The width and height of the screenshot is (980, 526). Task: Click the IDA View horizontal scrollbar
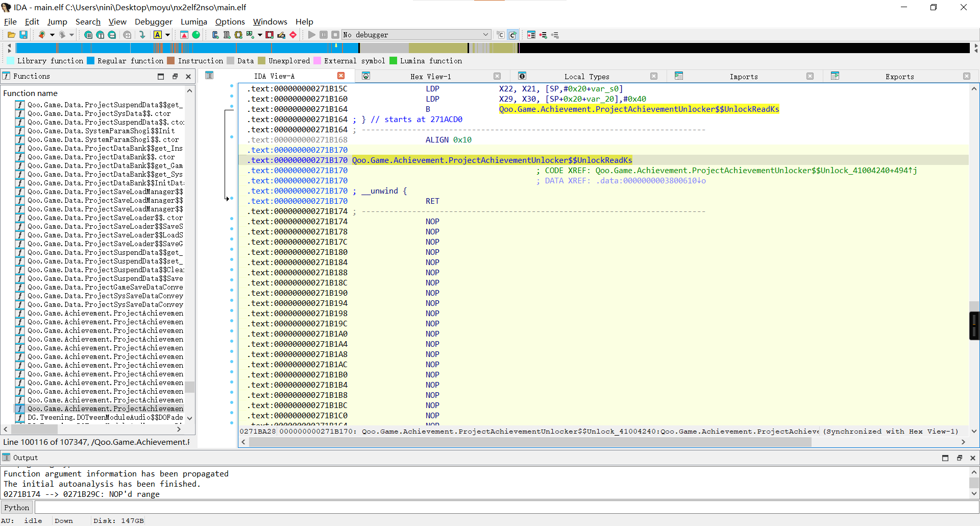(530, 442)
